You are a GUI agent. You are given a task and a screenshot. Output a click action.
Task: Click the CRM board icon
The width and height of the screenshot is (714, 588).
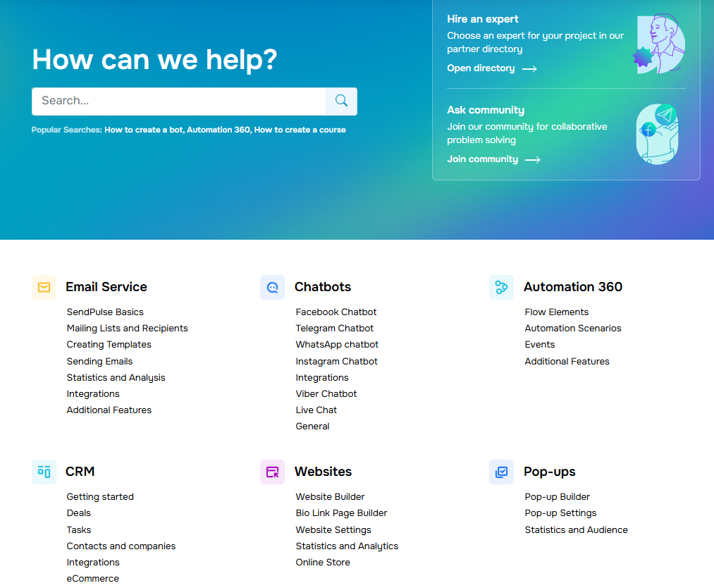pyautogui.click(x=44, y=472)
